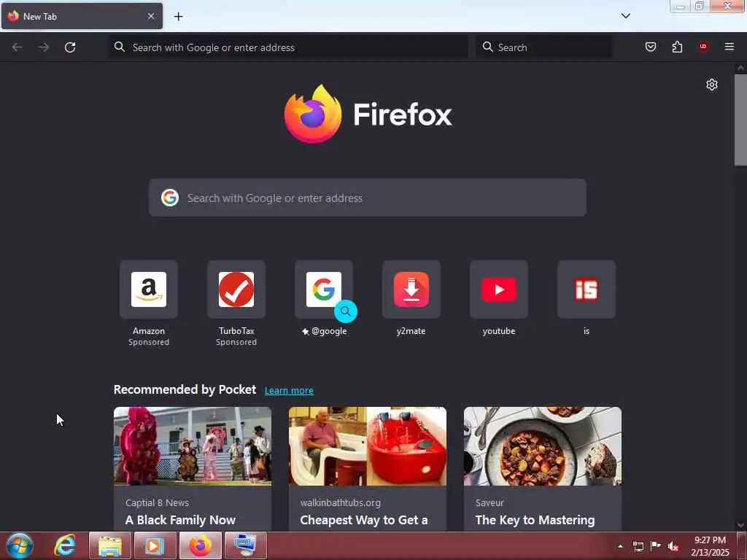The width and height of the screenshot is (747, 560).
Task: Open 'Cheapest Way to Get a' headline
Action: [x=364, y=520]
